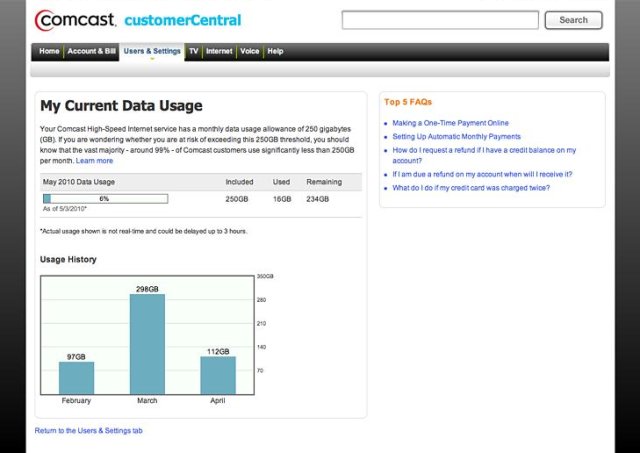Click the February 97GB usage bar
Screen dimensions: 640x453
(76, 377)
